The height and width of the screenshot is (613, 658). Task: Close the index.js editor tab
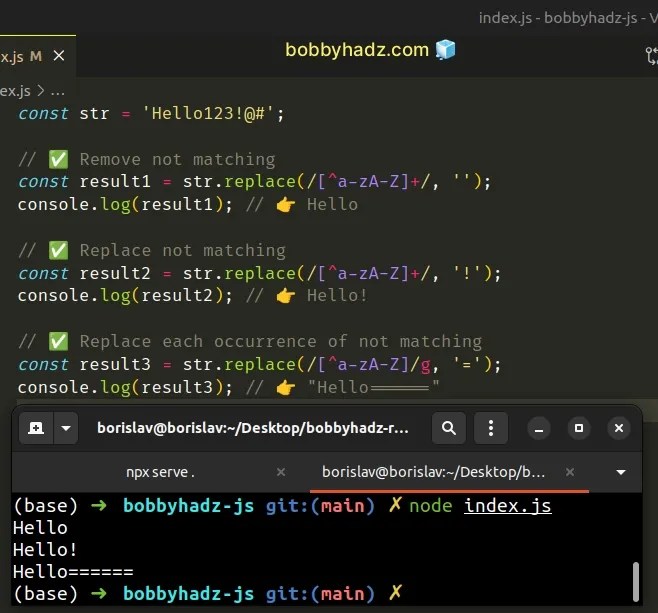click(x=59, y=56)
